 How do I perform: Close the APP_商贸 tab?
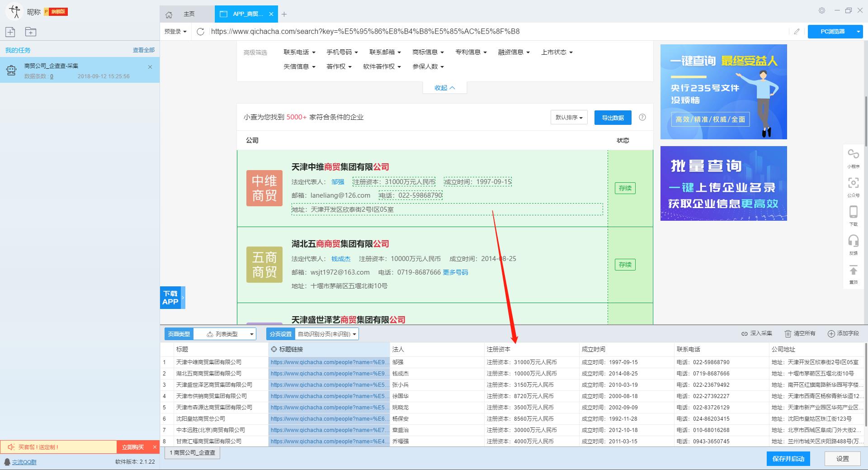(271, 14)
